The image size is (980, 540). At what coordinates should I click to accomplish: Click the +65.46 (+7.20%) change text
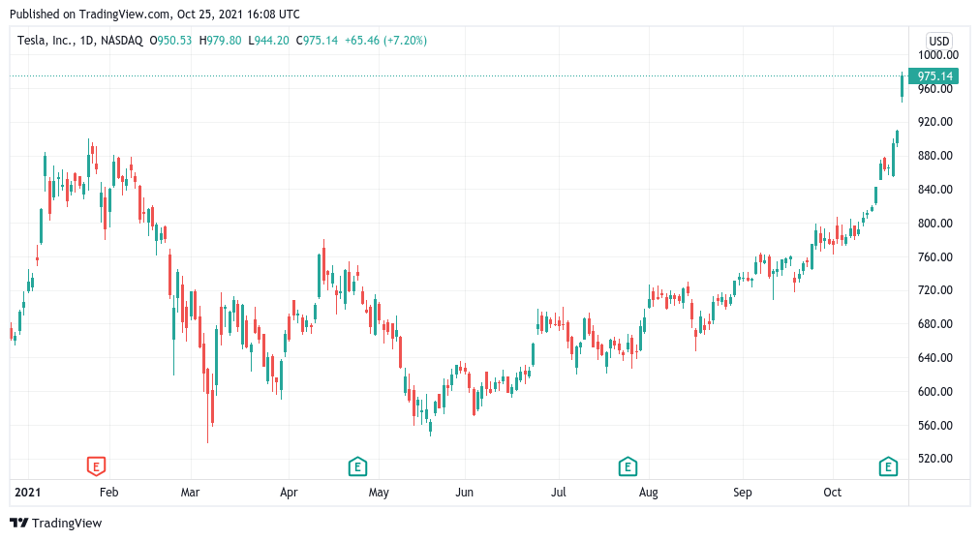[385, 41]
